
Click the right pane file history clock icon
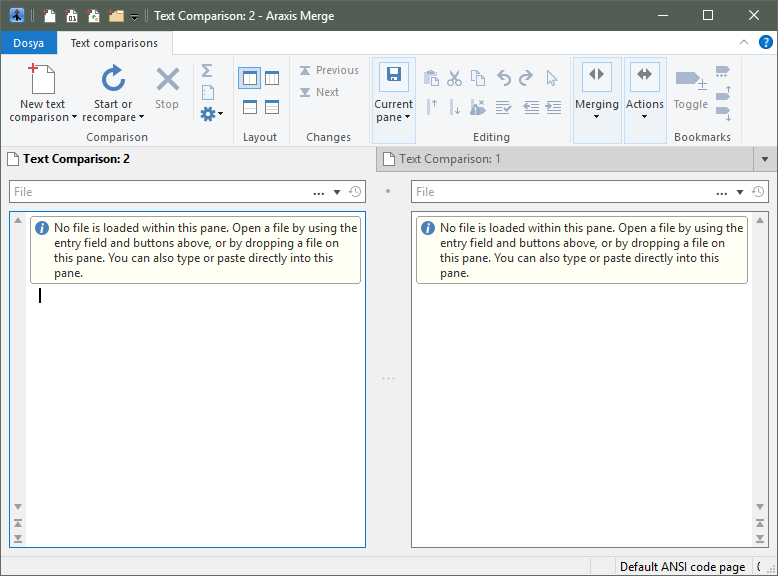pyautogui.click(x=758, y=192)
